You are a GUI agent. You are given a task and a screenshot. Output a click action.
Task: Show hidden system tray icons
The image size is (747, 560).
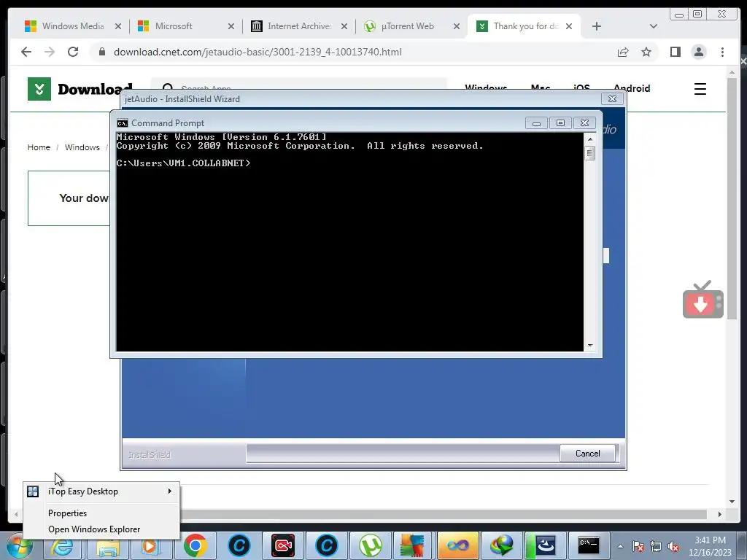620,547
